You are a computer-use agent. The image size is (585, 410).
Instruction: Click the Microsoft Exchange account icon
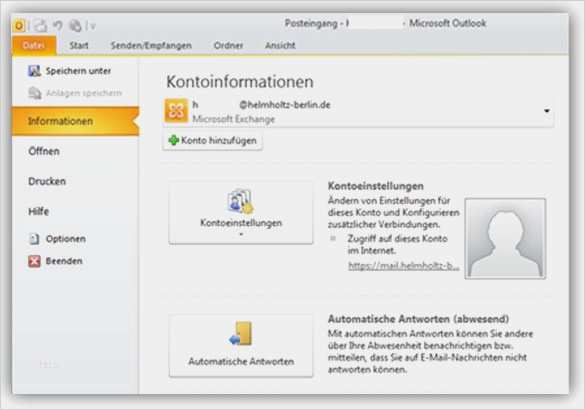pos(176,110)
